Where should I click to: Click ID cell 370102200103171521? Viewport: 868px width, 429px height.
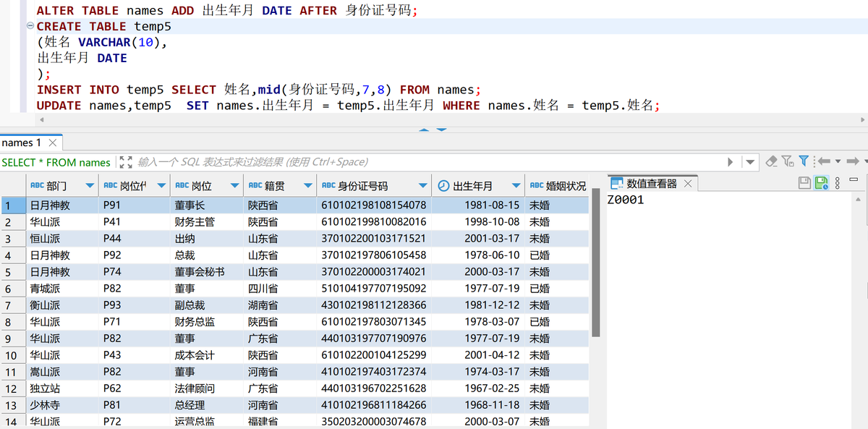coord(374,239)
